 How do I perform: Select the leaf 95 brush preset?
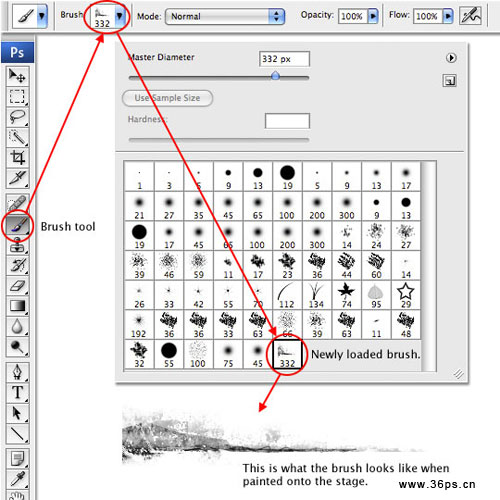coord(376,295)
